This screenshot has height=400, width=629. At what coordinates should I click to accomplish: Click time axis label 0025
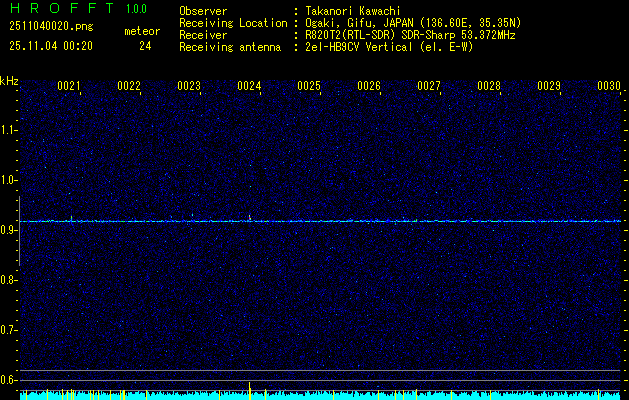point(309,86)
